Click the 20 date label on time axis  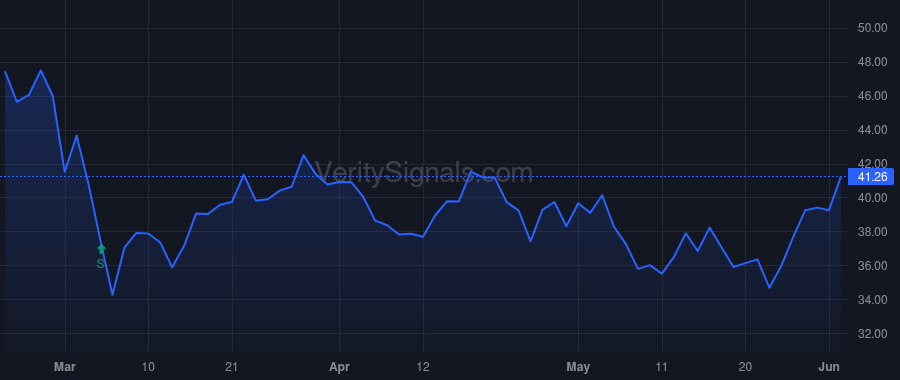coord(745,367)
